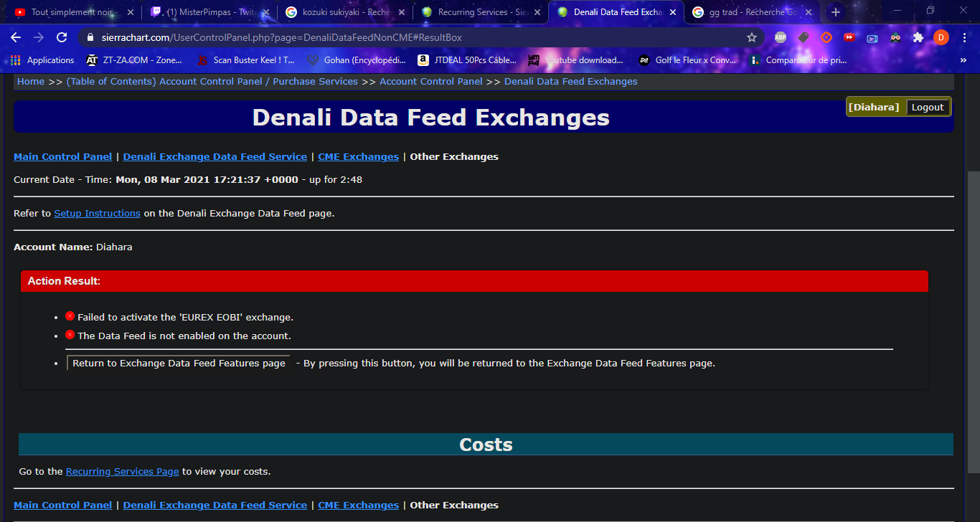Image resolution: width=980 pixels, height=522 pixels.
Task: Follow the Home breadcrumb link
Action: click(x=31, y=82)
